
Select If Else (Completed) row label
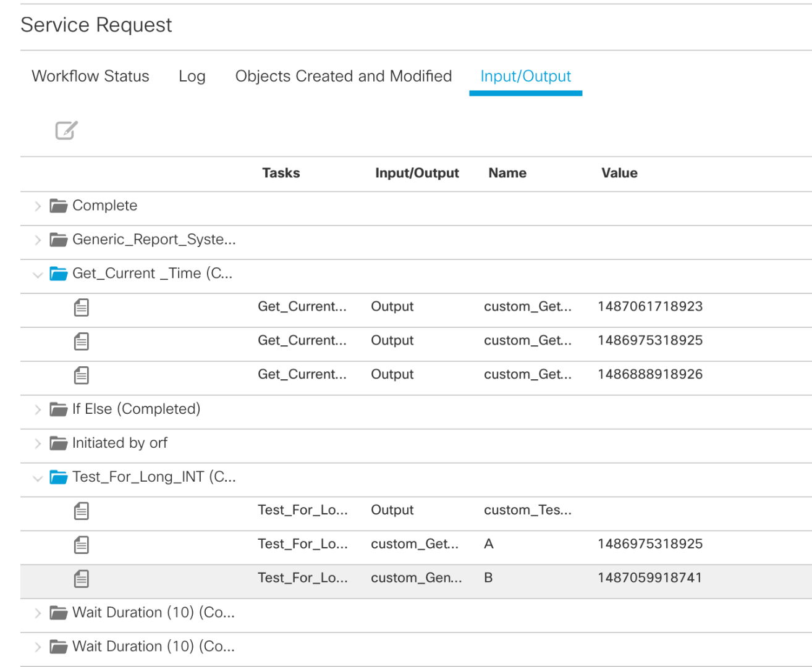point(137,409)
